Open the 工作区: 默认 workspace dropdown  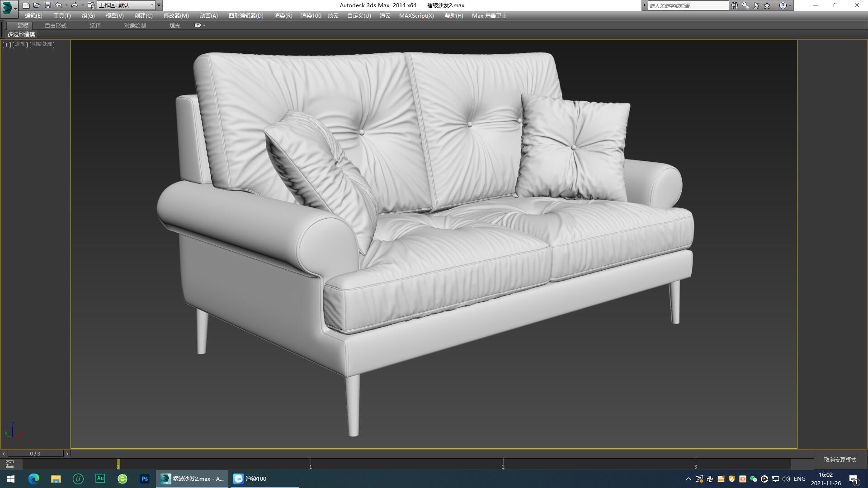127,5
